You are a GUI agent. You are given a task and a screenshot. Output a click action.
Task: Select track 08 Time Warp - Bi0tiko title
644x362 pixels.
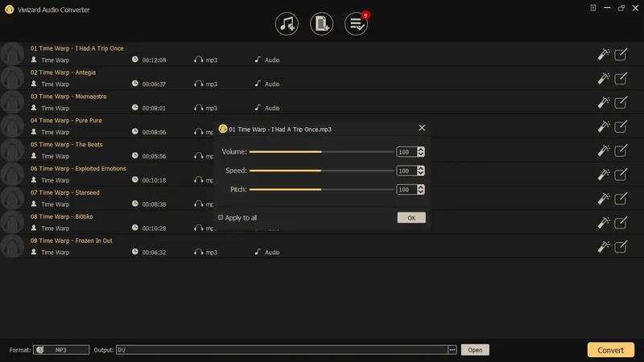pos(61,216)
